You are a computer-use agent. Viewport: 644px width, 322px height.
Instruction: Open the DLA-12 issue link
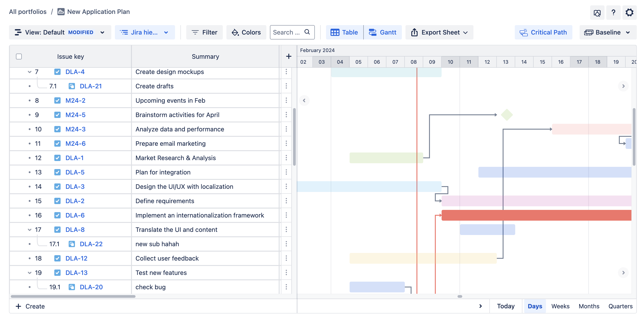(x=76, y=258)
